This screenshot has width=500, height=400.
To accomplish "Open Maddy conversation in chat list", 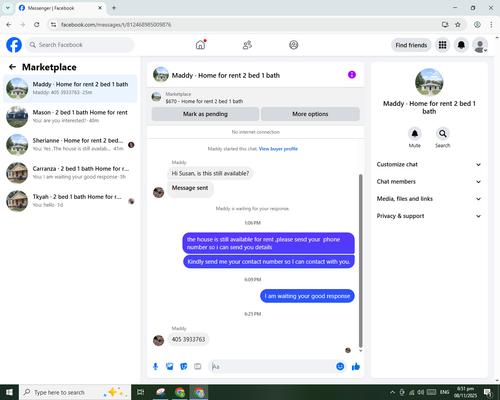I will click(70, 88).
